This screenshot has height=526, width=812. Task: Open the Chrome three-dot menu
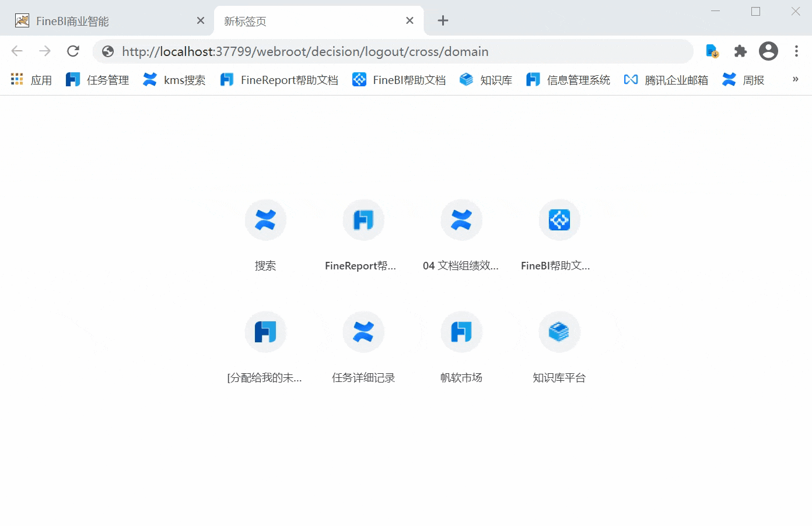(x=796, y=51)
